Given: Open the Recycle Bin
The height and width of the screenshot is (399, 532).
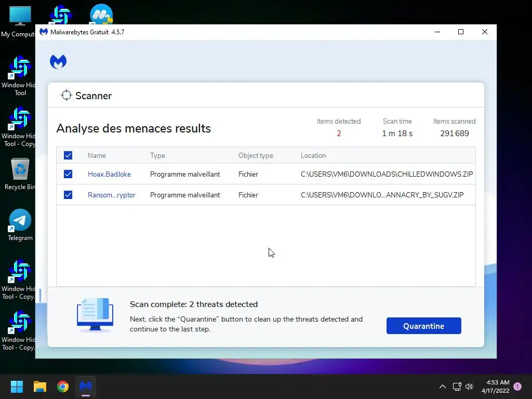Looking at the screenshot, I should [19, 174].
